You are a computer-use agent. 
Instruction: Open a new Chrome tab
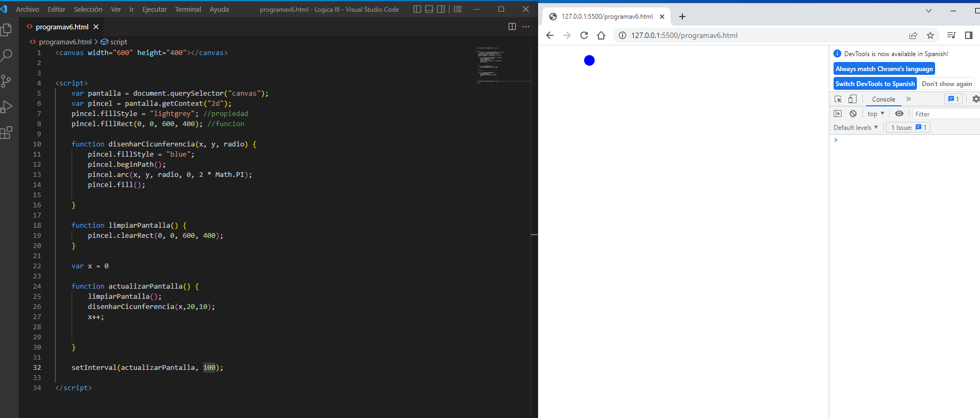[682, 17]
